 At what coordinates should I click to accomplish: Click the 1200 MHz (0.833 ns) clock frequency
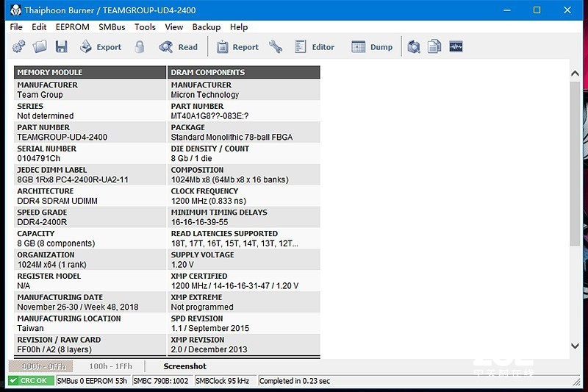click(x=209, y=201)
